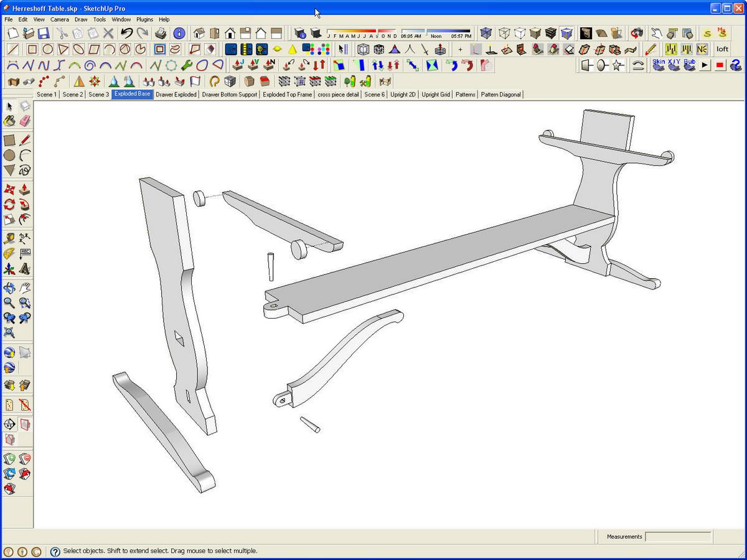Enable Wireframe display style

[504, 34]
